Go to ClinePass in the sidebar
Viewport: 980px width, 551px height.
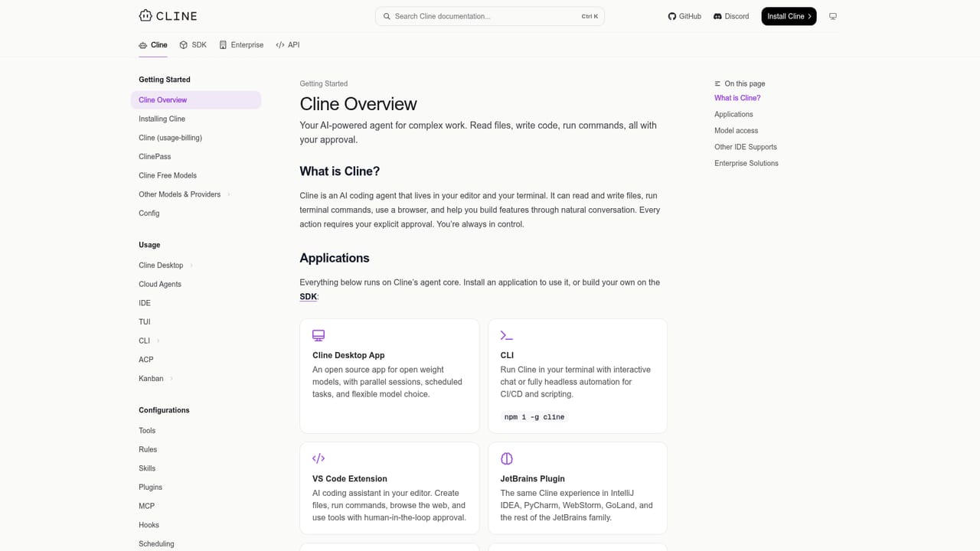[155, 156]
